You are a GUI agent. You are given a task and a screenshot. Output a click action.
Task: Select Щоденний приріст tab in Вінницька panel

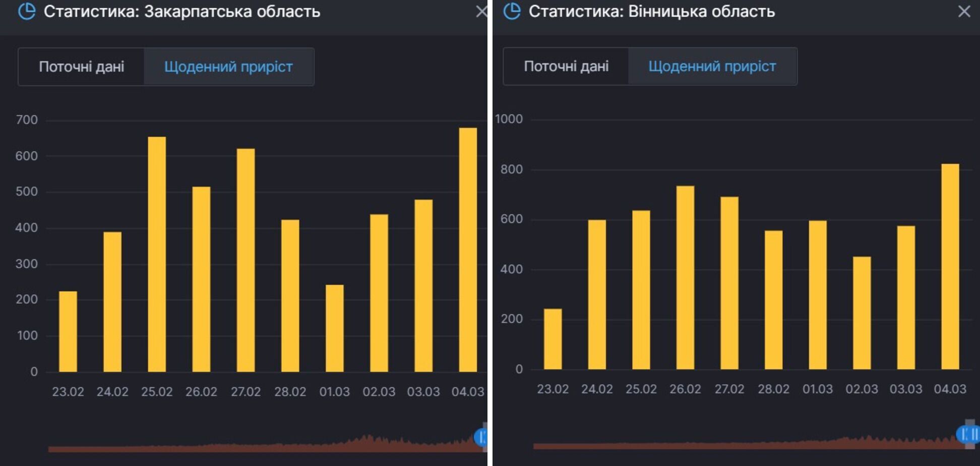pyautogui.click(x=712, y=66)
